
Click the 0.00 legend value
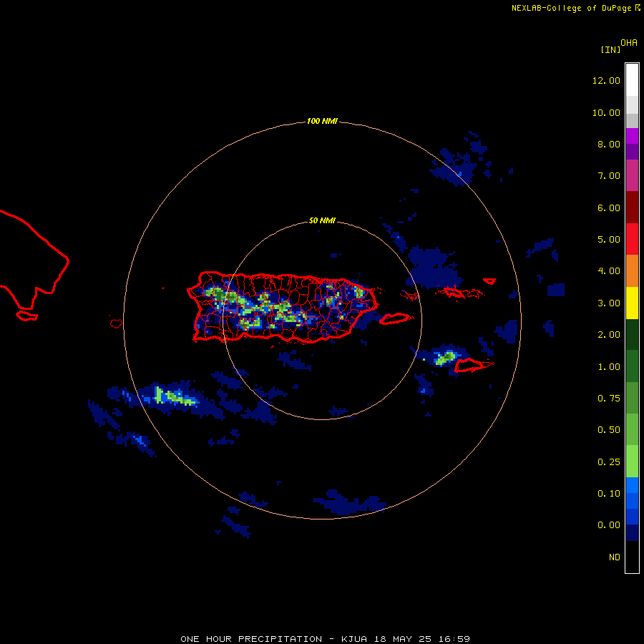tap(609, 525)
